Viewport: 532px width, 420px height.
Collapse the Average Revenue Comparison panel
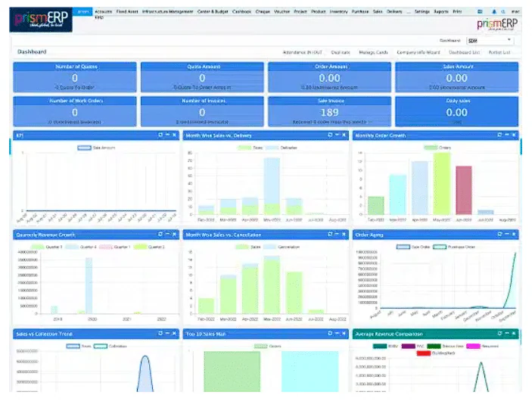[x=506, y=334]
